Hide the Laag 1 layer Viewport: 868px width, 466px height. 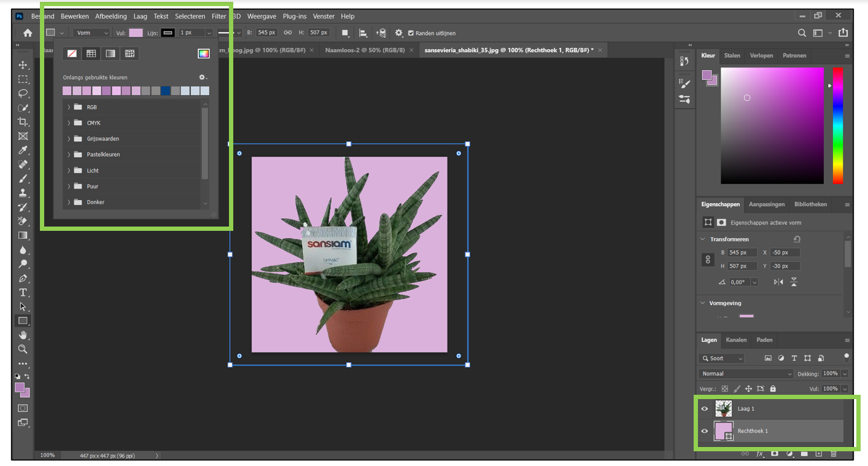[705, 409]
